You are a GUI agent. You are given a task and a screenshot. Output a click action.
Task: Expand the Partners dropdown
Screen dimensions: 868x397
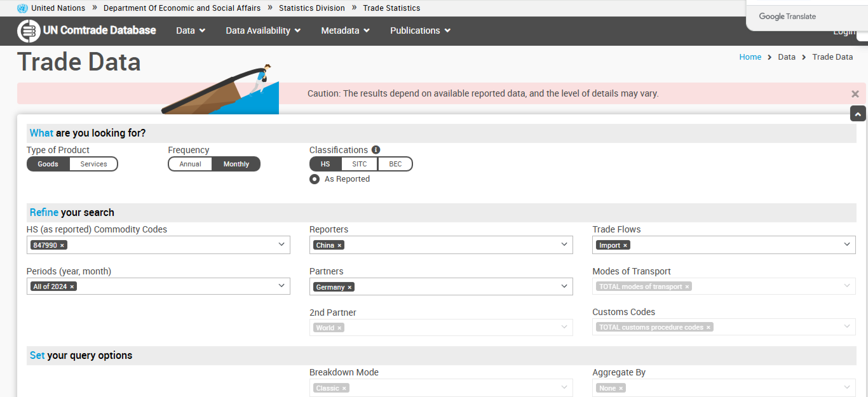(564, 286)
